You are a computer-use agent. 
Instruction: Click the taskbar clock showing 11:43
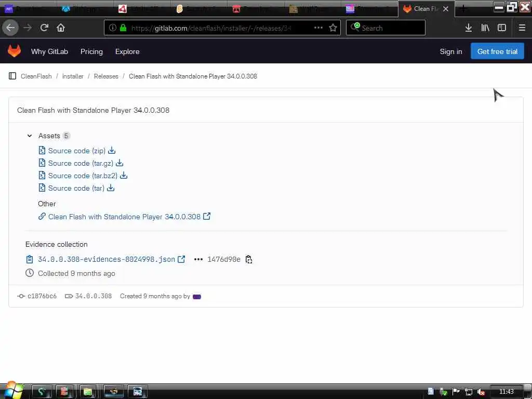click(x=506, y=392)
